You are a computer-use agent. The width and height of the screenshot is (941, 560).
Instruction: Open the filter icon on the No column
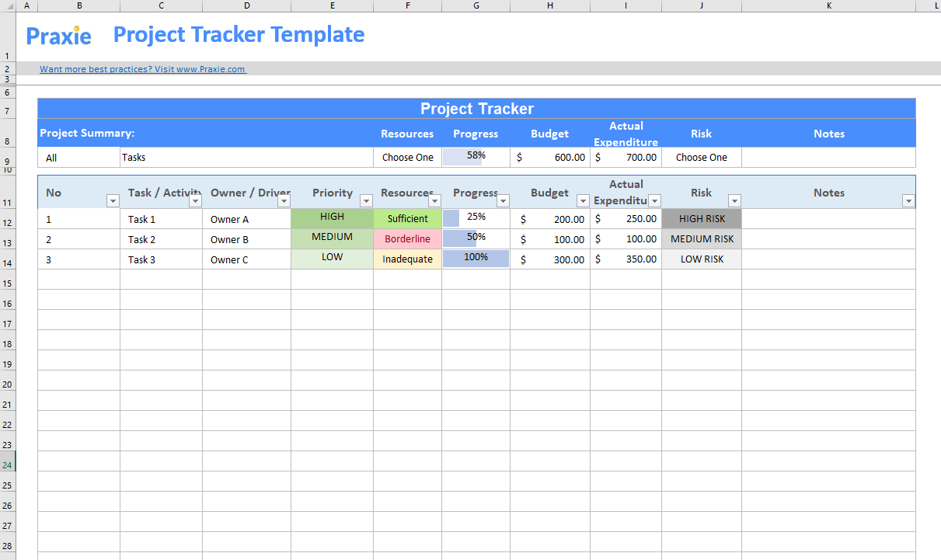(x=113, y=200)
